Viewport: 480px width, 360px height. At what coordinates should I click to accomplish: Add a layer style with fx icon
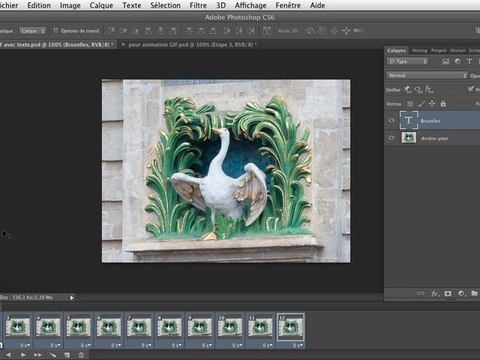coord(435,293)
